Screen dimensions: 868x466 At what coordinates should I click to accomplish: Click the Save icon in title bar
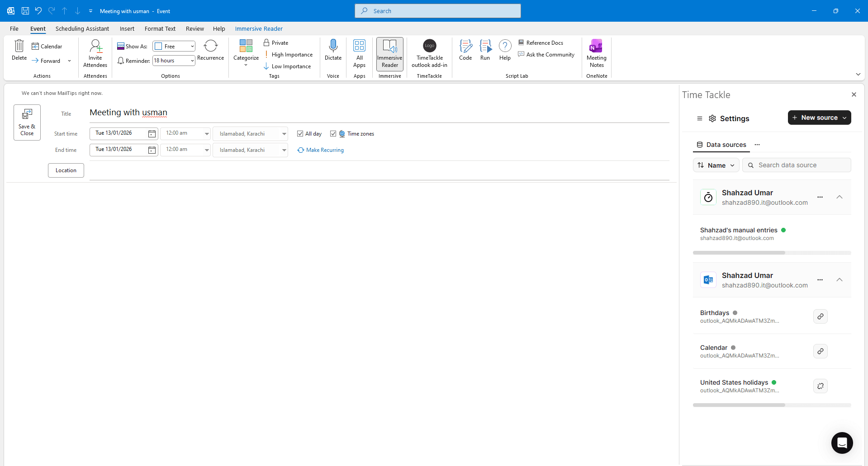[25, 11]
